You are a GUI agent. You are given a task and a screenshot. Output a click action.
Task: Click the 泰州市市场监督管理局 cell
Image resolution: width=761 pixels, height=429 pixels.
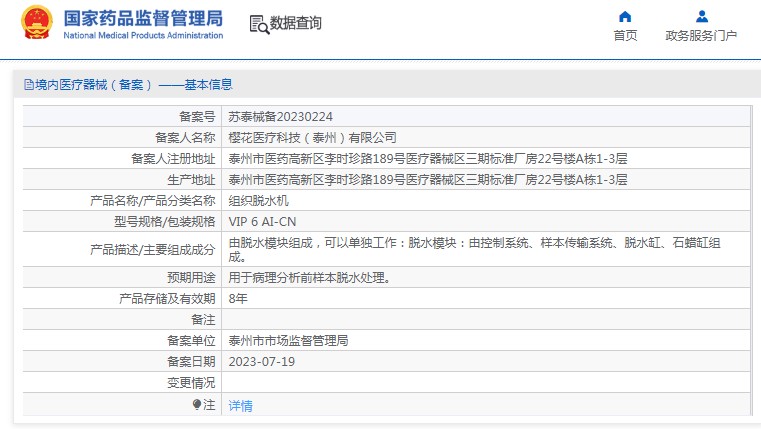tap(288, 340)
